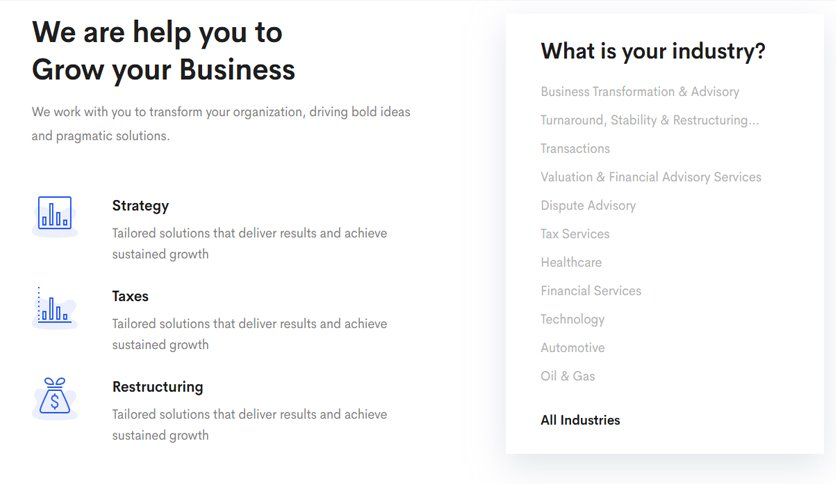Select the Dispute Advisory link
836x484 pixels.
(x=588, y=206)
